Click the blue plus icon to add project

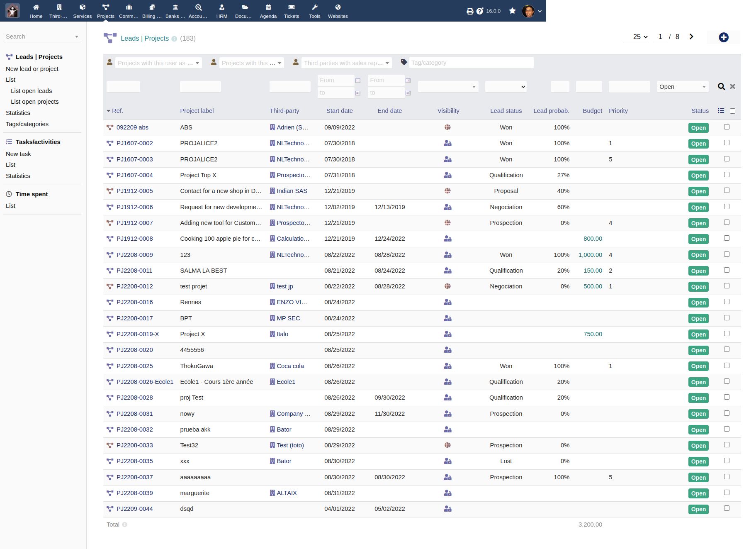[x=723, y=37]
